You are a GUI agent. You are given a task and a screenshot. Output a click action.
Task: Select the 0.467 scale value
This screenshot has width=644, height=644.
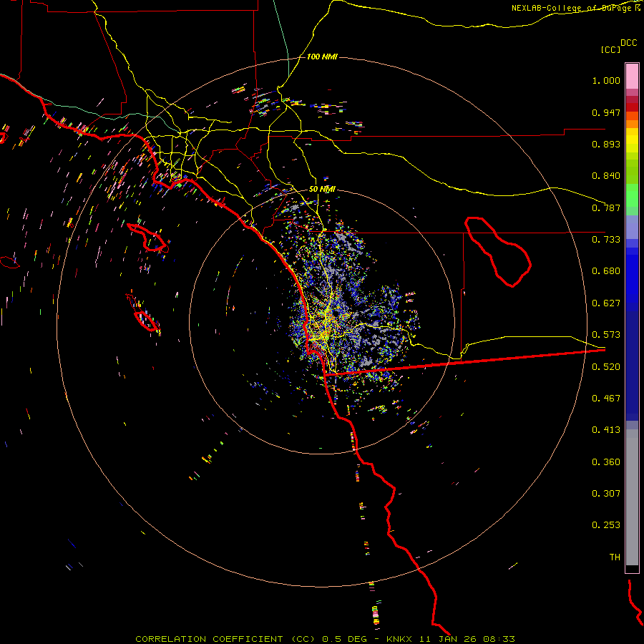(x=606, y=399)
